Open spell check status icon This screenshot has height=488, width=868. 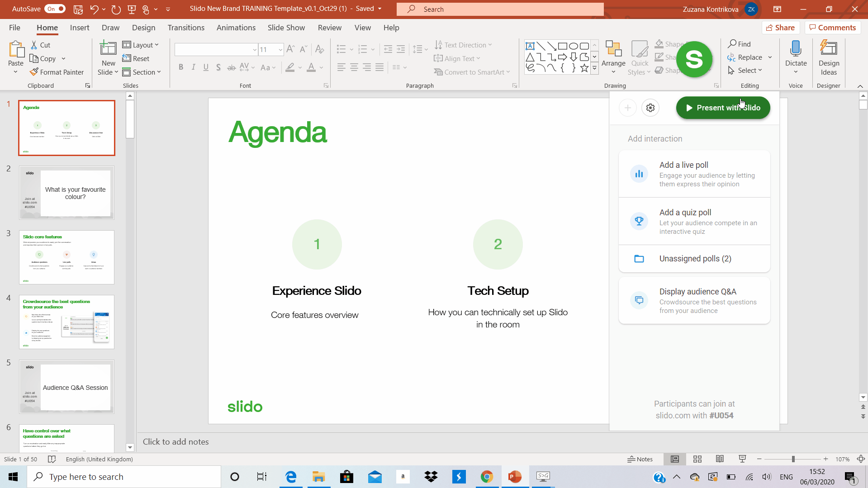52,459
